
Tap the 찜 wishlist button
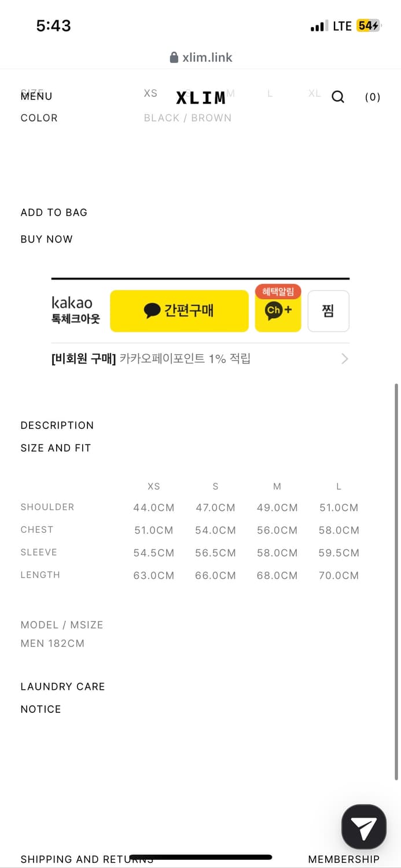pos(328,311)
